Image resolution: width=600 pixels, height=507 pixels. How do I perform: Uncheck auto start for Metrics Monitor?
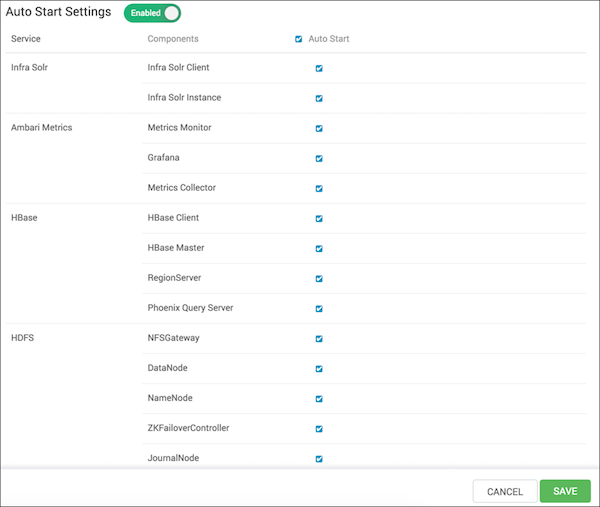tap(319, 129)
